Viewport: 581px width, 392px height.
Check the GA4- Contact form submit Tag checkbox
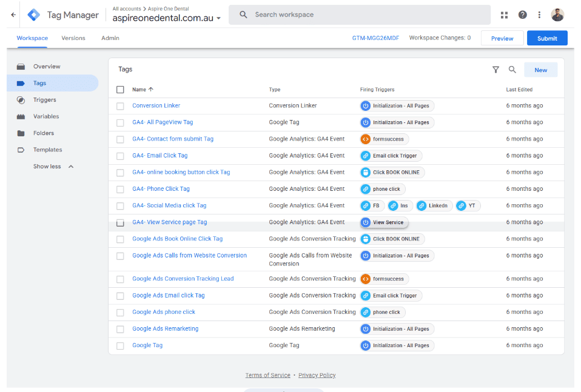[x=120, y=139]
